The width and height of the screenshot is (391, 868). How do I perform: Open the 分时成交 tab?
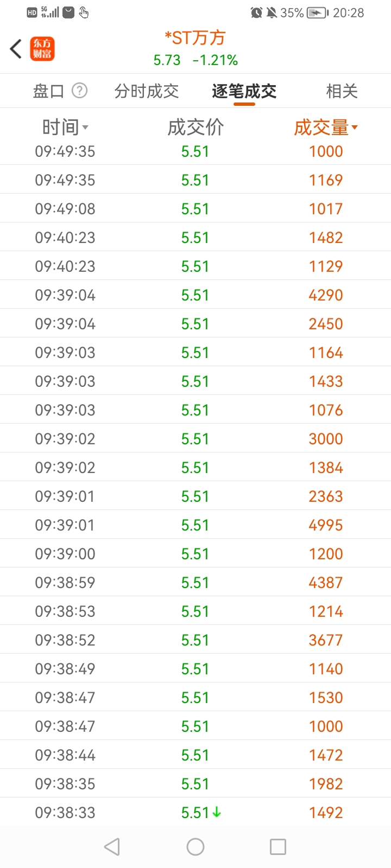[x=147, y=91]
